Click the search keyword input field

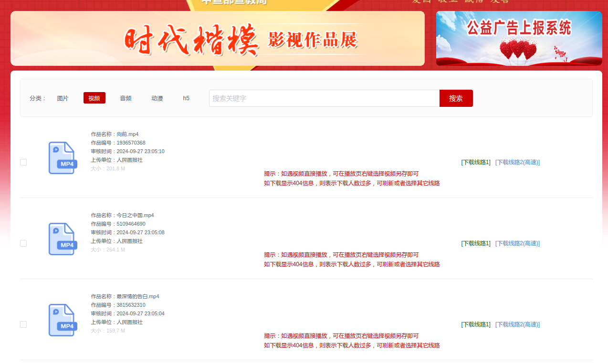(x=325, y=98)
